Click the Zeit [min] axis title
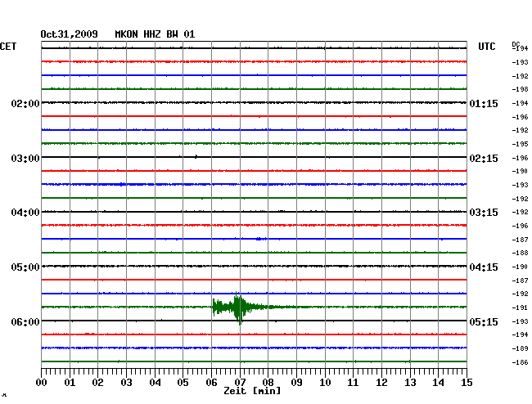 (x=252, y=391)
